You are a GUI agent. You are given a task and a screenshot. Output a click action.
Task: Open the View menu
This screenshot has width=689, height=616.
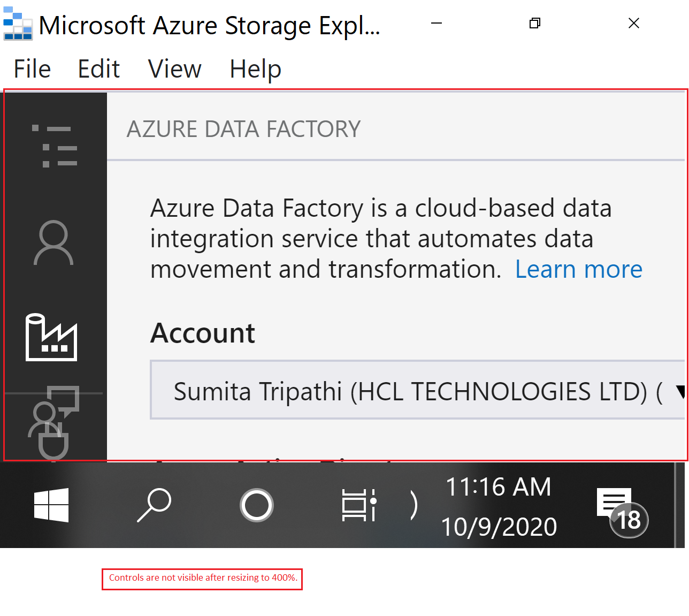pyautogui.click(x=175, y=69)
